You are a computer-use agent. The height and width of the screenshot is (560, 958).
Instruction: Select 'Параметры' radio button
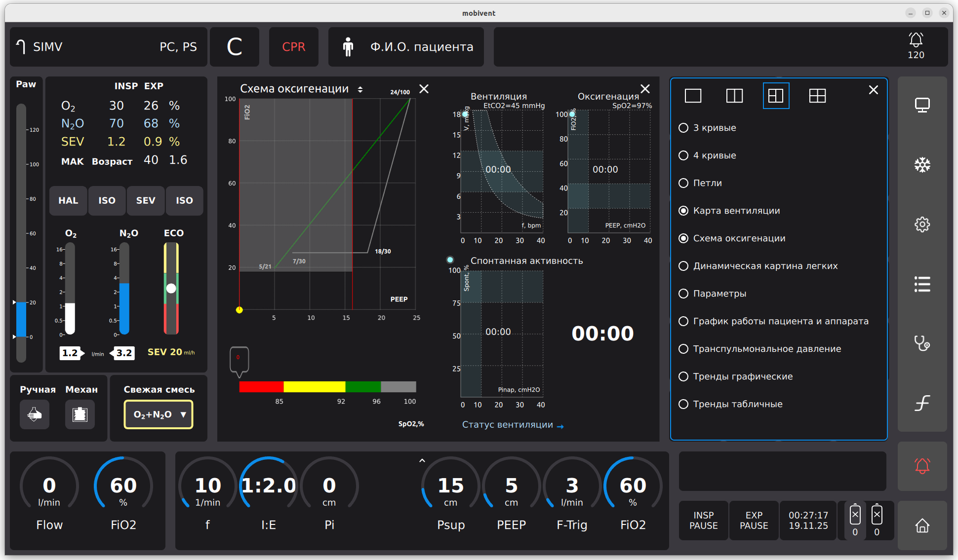click(683, 294)
